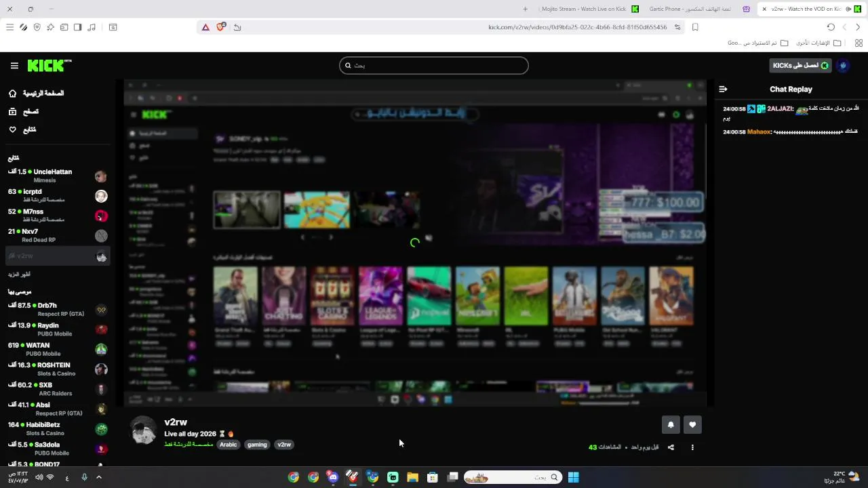Share this VOD via share icon
Image resolution: width=868 pixels, height=488 pixels.
tap(671, 447)
